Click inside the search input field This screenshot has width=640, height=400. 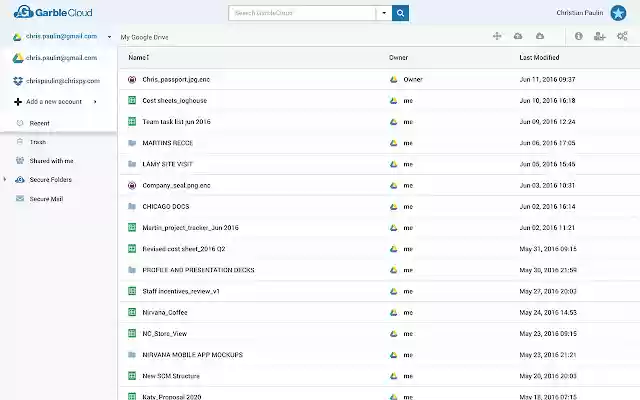coord(302,13)
